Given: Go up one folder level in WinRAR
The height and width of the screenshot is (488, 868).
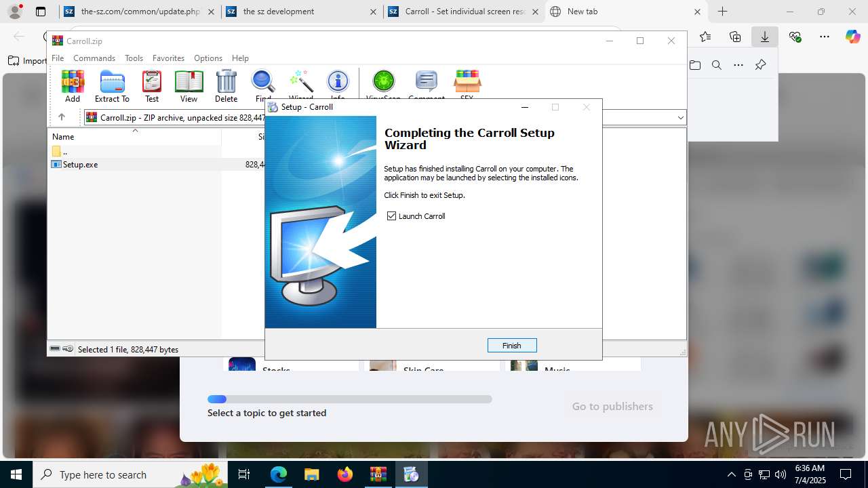Looking at the screenshot, I should tap(62, 117).
